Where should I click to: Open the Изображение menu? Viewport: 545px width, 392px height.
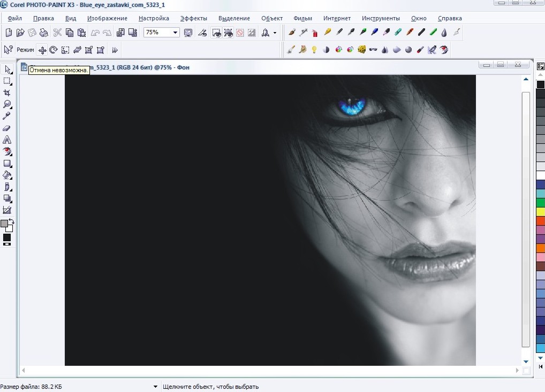(x=107, y=18)
